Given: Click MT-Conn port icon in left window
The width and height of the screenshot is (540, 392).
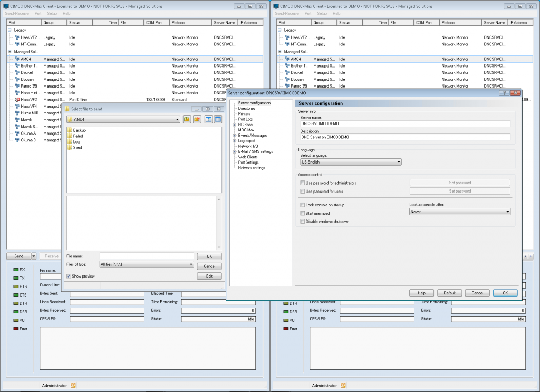Looking at the screenshot, I should click(17, 44).
